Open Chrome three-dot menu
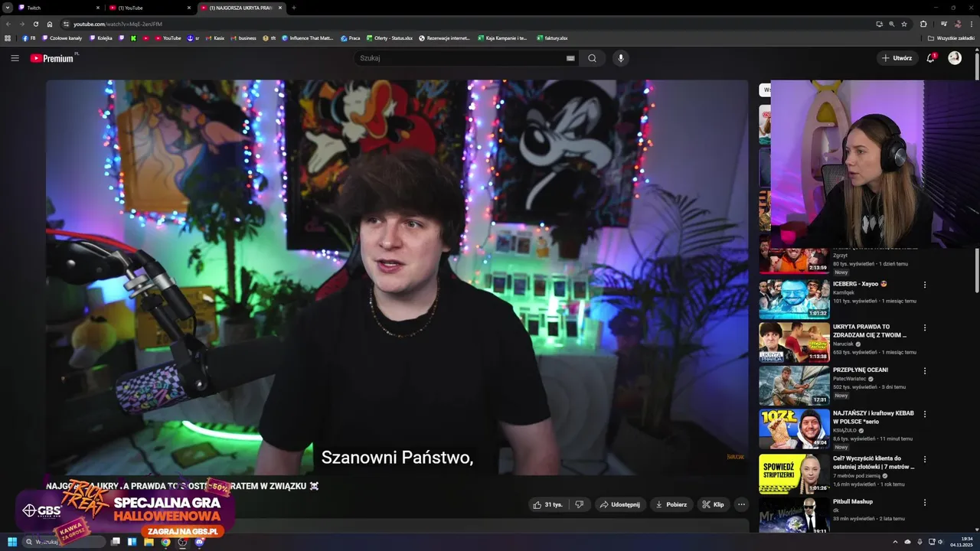 (x=972, y=24)
